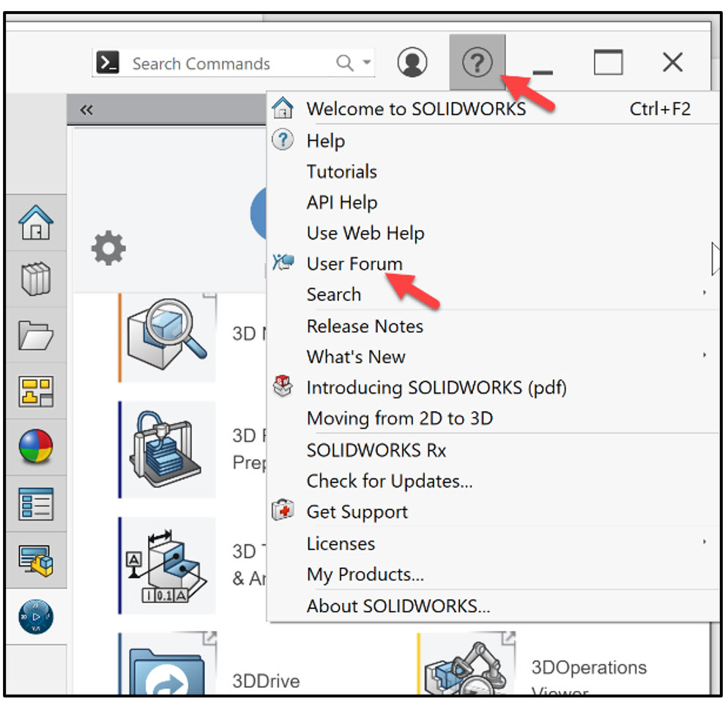This screenshot has width=728, height=710.
Task: Open the Help question mark icon
Action: point(478,63)
